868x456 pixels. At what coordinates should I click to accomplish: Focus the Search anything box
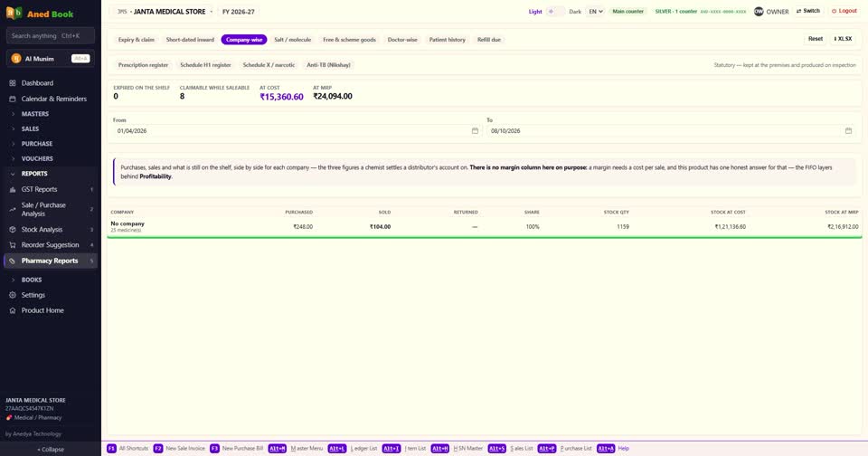tap(51, 35)
